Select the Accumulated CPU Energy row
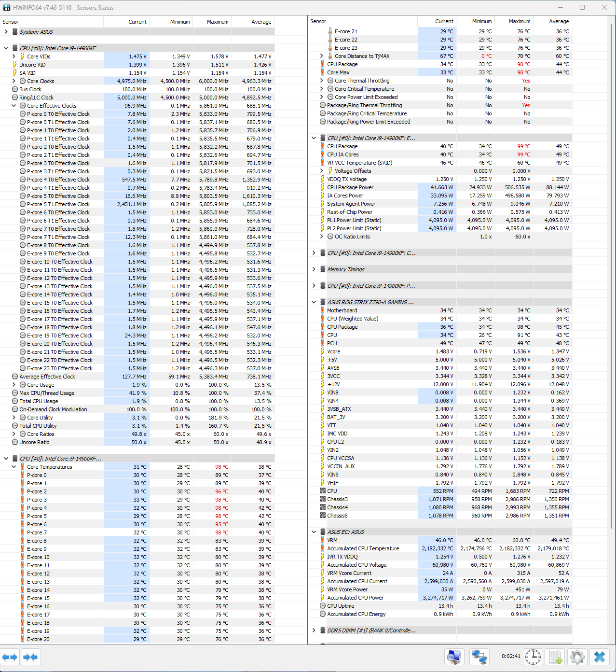The height and width of the screenshot is (672, 616). point(440,614)
